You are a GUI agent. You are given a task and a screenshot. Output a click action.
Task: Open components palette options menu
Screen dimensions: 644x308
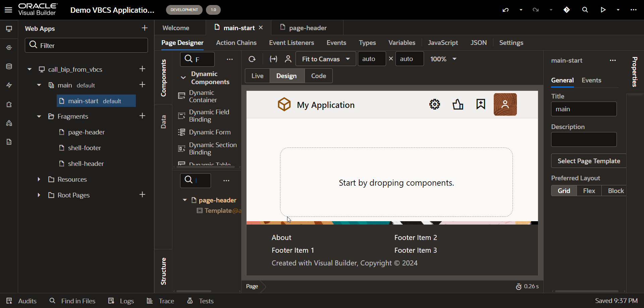point(230,59)
